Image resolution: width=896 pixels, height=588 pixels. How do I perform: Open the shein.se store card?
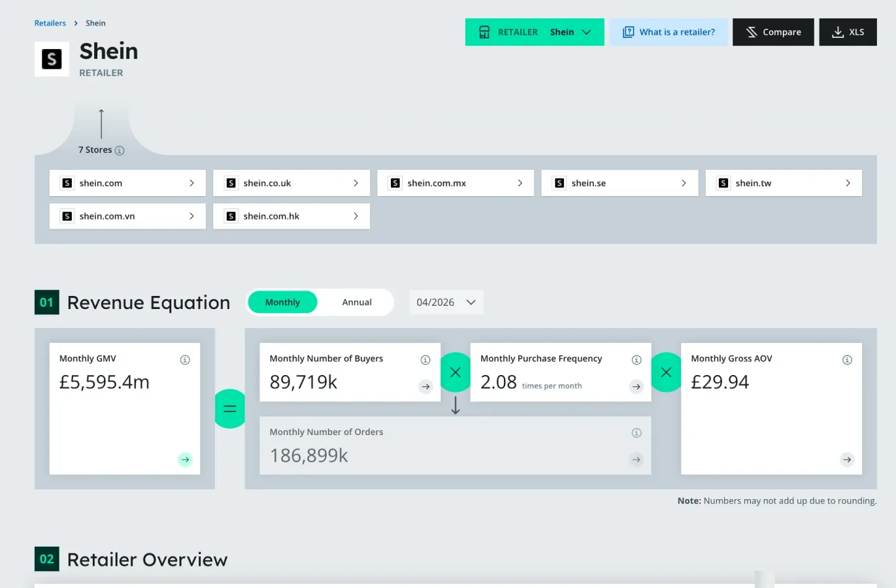620,183
